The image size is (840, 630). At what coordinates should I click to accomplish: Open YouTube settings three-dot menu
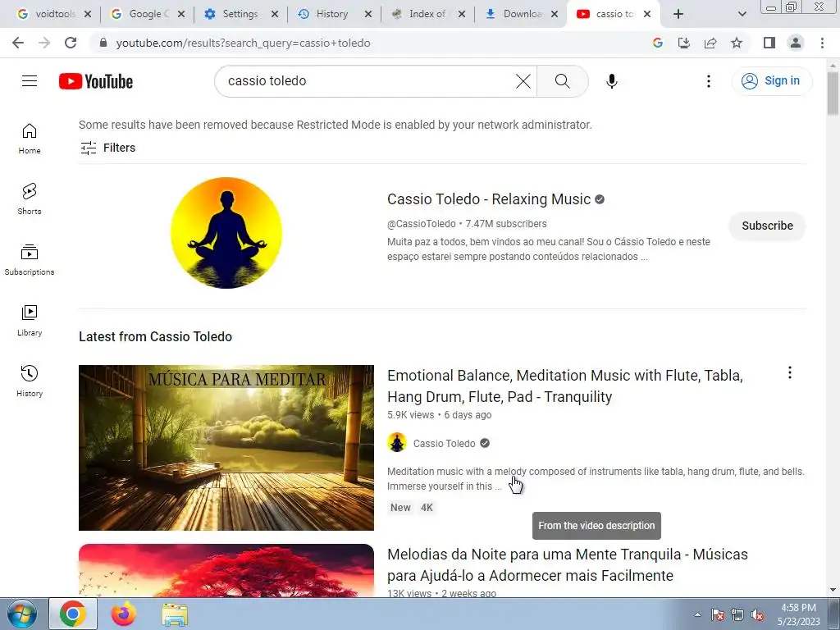tap(708, 81)
